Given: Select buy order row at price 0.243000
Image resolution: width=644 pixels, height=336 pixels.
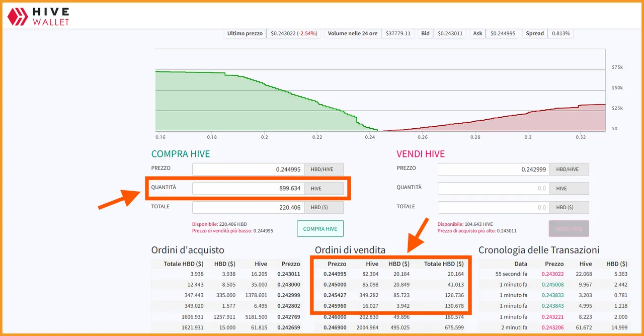Looking at the screenshot, I should (x=226, y=285).
